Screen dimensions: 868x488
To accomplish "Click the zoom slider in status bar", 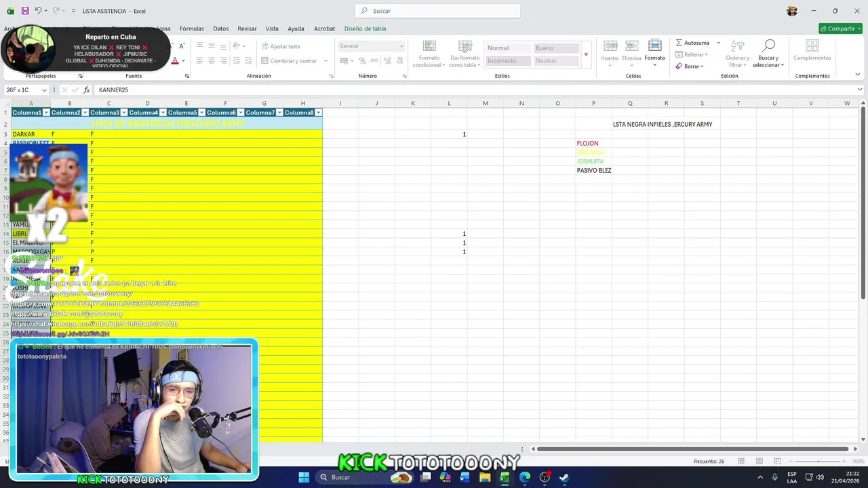I will [818, 461].
